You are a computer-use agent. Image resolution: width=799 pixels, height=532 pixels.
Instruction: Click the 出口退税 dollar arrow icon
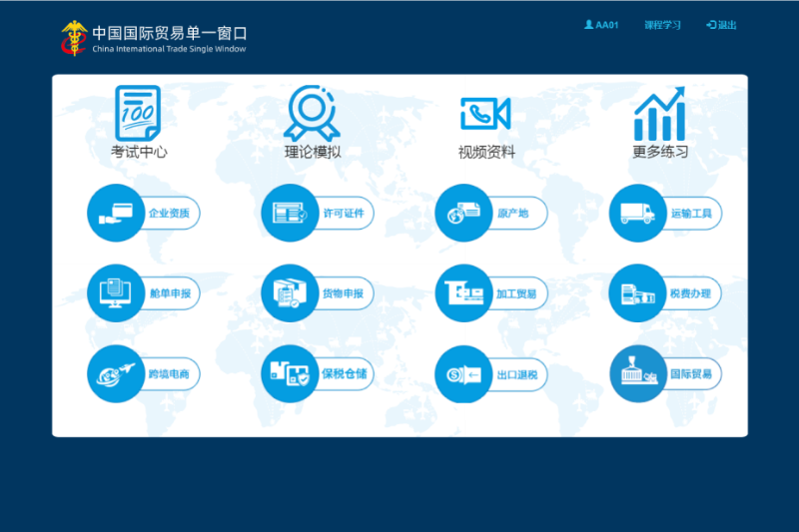(463, 374)
